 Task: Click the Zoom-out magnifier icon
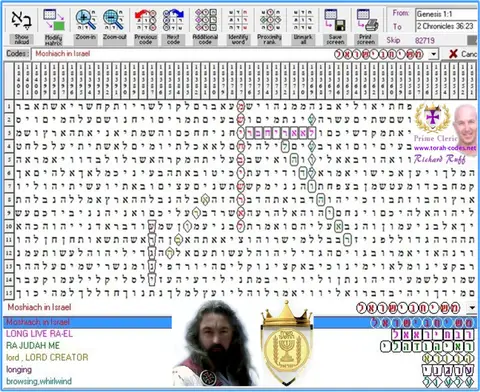point(114,19)
